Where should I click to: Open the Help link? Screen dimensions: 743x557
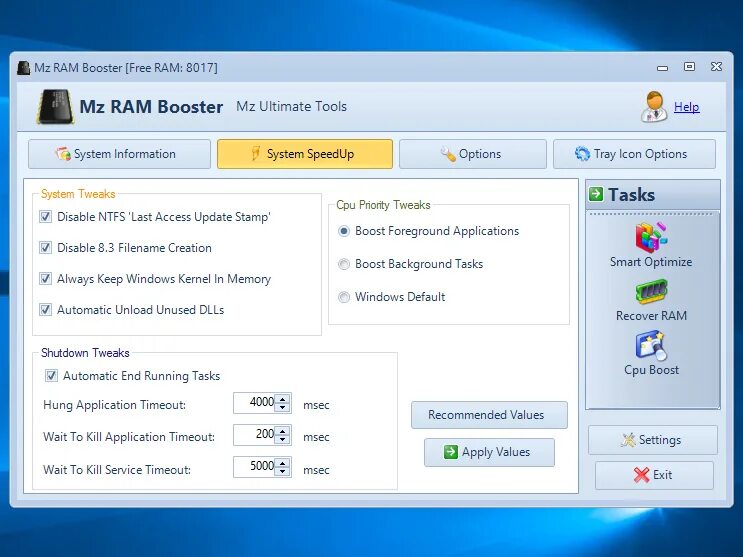(x=686, y=107)
